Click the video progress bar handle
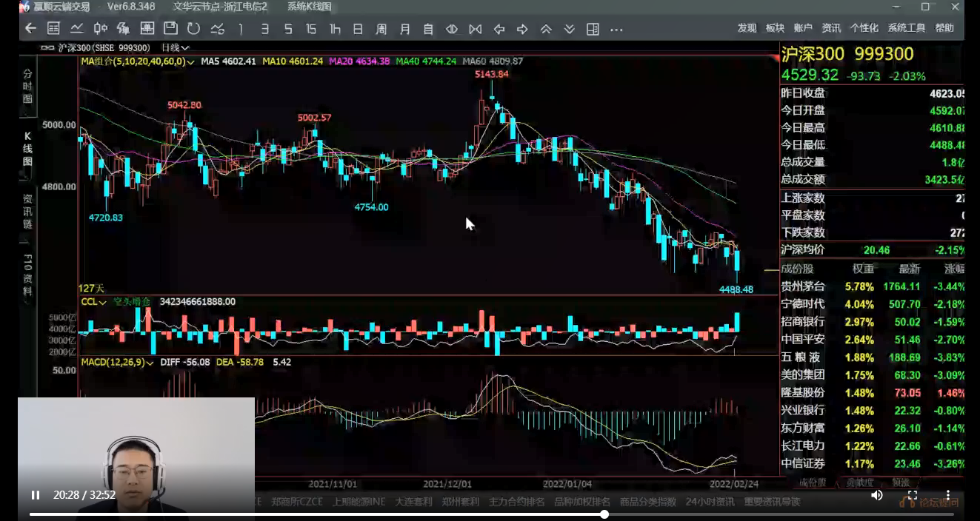980x521 pixels. [x=604, y=514]
